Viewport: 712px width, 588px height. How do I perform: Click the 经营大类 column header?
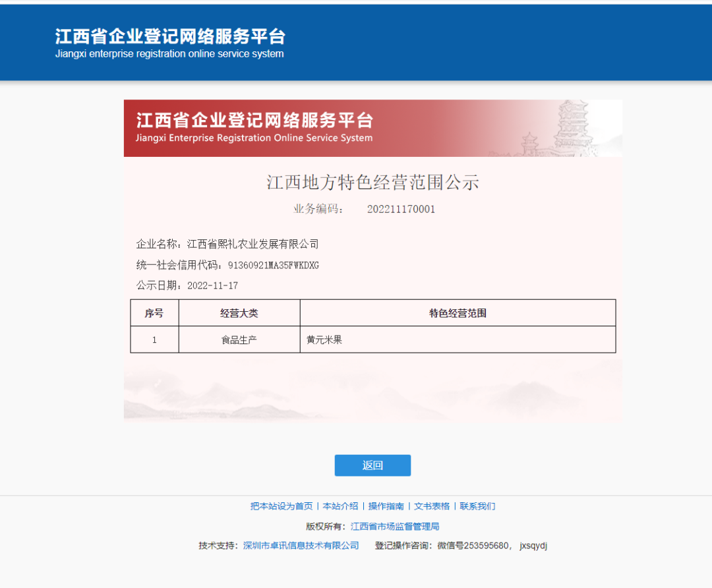click(x=239, y=313)
